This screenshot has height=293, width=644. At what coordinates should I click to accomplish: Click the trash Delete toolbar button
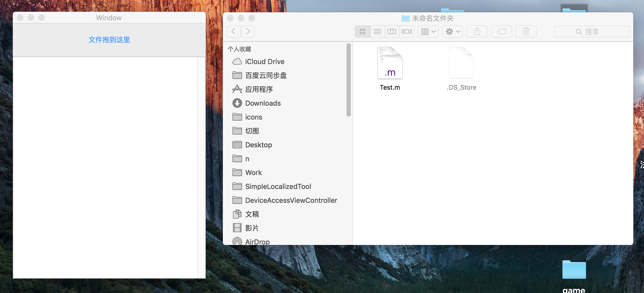point(526,31)
